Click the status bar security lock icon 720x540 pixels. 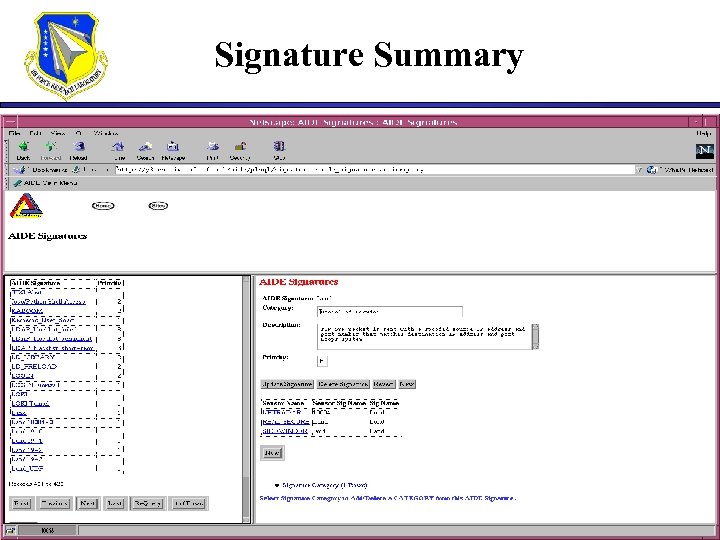(x=11, y=530)
